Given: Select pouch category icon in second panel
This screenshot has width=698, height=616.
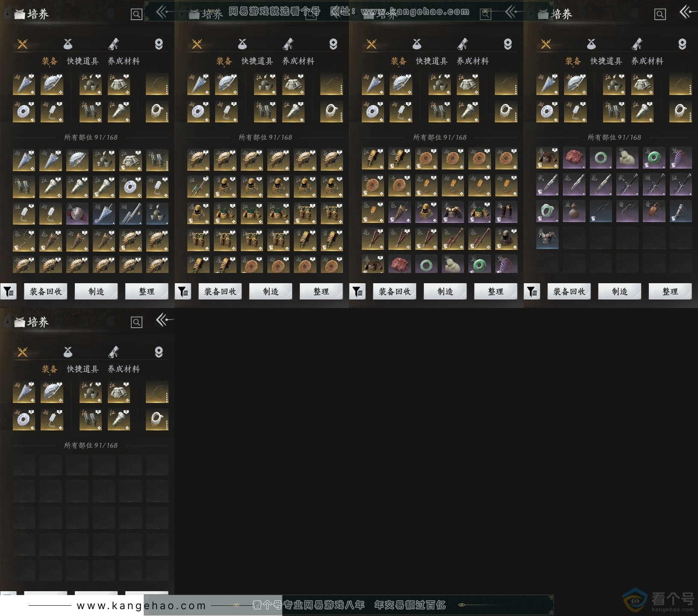Looking at the screenshot, I should 243,44.
